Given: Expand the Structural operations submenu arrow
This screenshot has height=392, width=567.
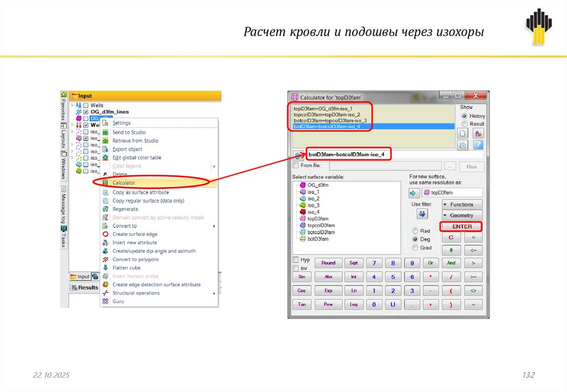Looking at the screenshot, I should (214, 293).
